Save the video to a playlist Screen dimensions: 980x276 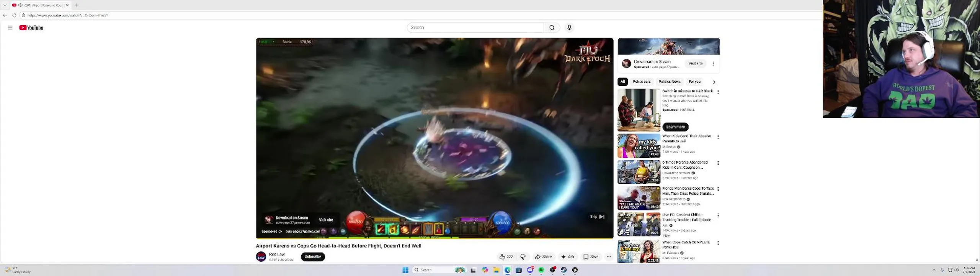coord(591,257)
